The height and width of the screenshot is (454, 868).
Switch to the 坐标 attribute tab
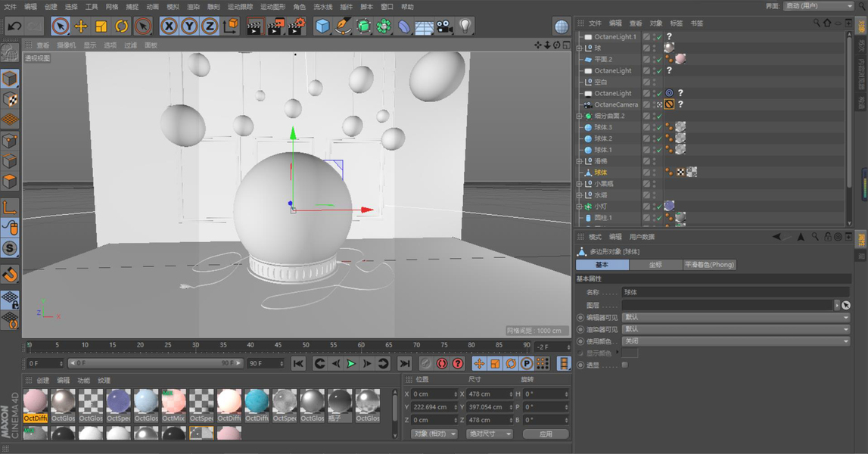pos(655,265)
